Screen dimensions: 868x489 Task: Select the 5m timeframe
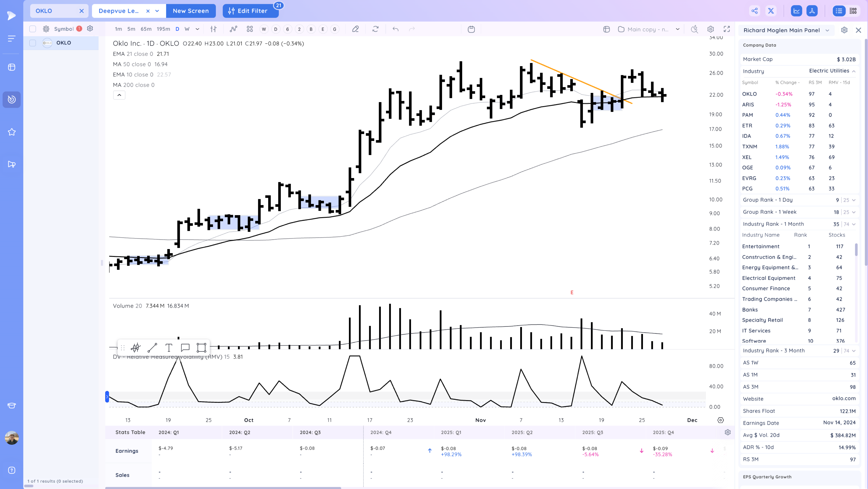pos(131,29)
